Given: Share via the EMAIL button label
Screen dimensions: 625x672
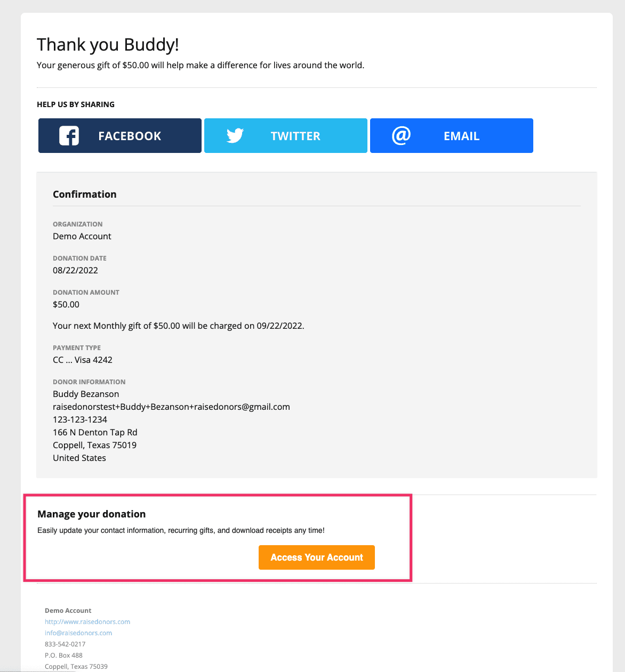Looking at the screenshot, I should click(x=461, y=136).
